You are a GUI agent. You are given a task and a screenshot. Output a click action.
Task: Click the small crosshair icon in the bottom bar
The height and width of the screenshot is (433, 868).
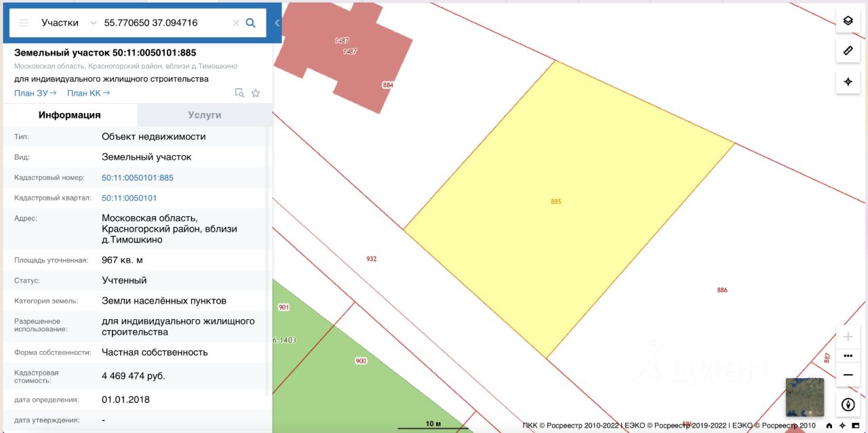[x=842, y=426]
